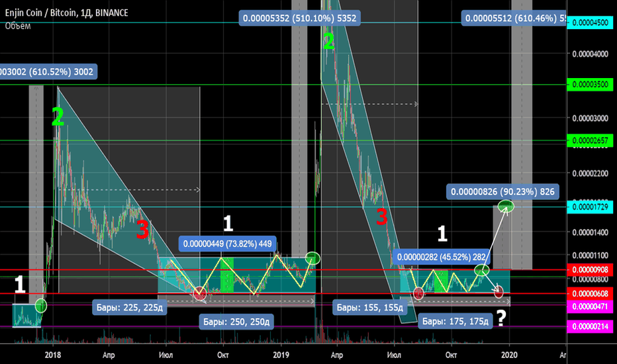Click the cyan 0.00004500 price label
This screenshot has width=617, height=364.
(590, 23)
